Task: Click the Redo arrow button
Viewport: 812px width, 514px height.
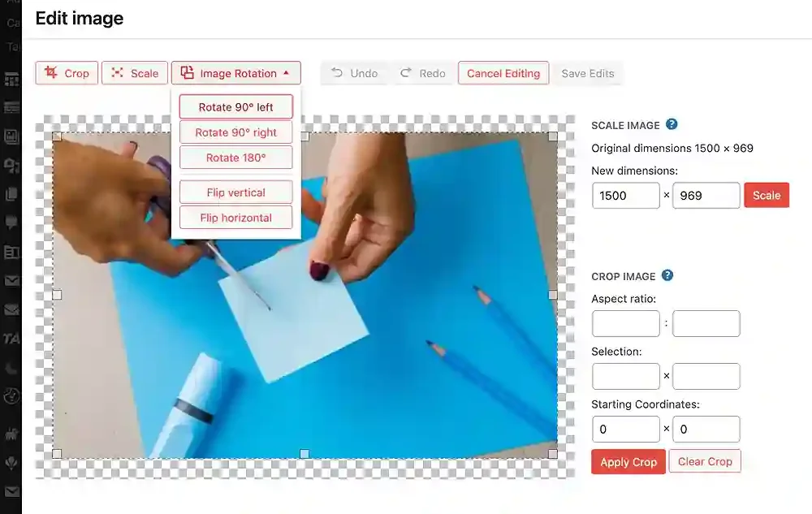Action: click(x=422, y=73)
